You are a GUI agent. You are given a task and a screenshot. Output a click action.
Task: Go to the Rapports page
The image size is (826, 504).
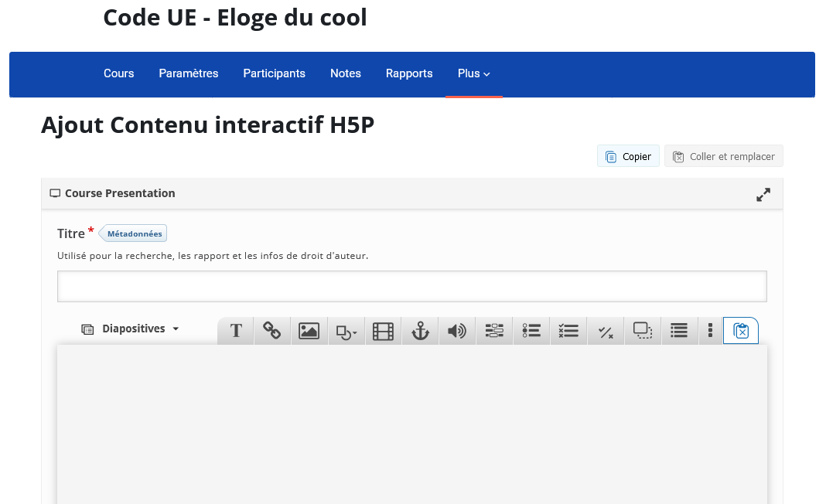point(409,73)
